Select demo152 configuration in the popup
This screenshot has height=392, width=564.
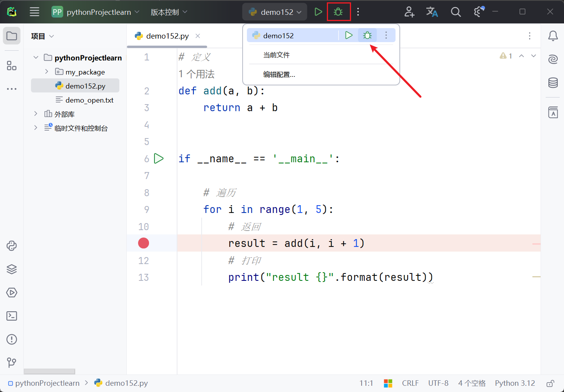pos(293,35)
